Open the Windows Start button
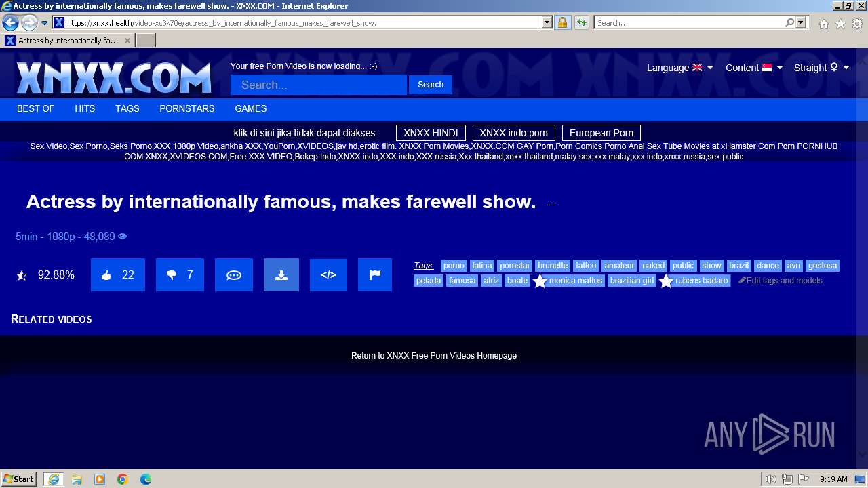The height and width of the screenshot is (488, 868). tap(19, 479)
